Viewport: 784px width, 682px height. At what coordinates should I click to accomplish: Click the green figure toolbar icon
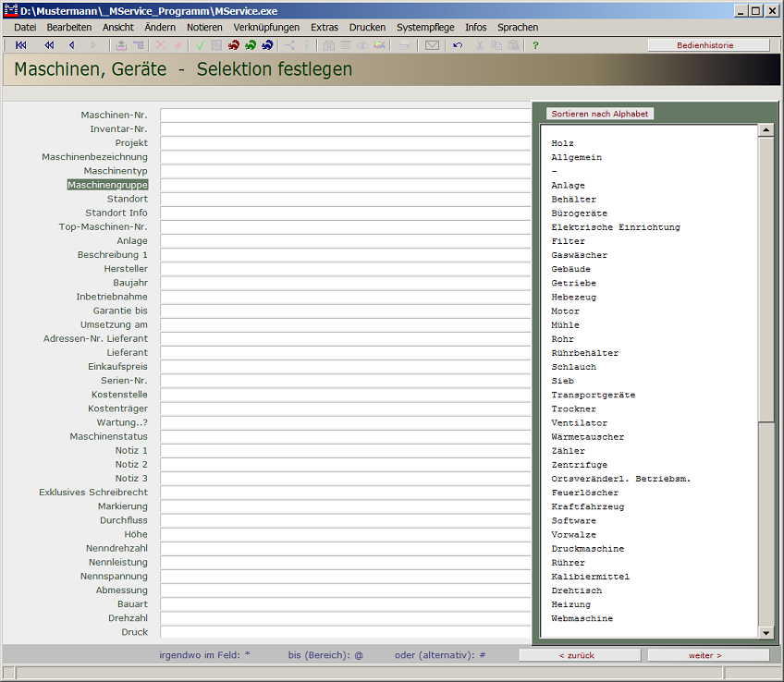[x=251, y=45]
